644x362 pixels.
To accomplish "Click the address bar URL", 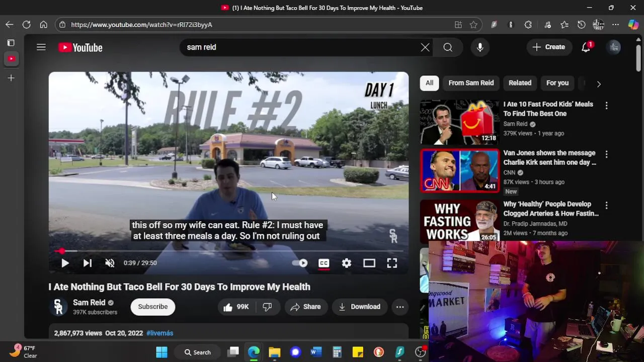I will [141, 25].
